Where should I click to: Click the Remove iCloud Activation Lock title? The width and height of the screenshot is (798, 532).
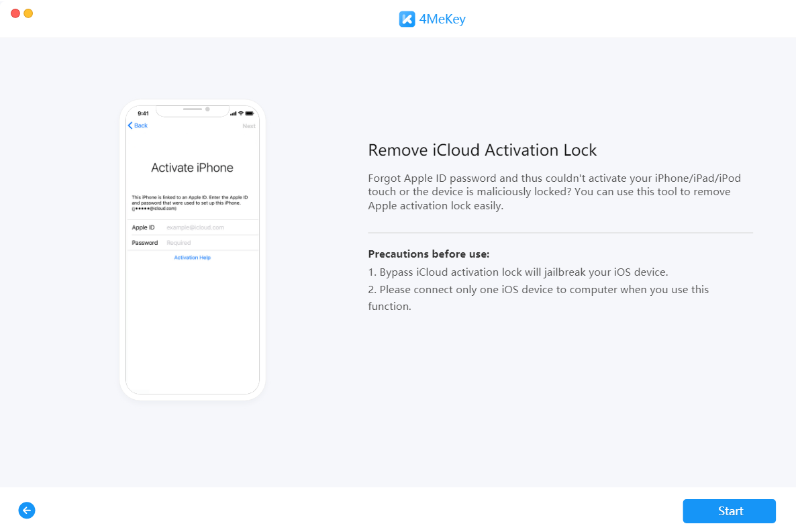click(x=482, y=150)
